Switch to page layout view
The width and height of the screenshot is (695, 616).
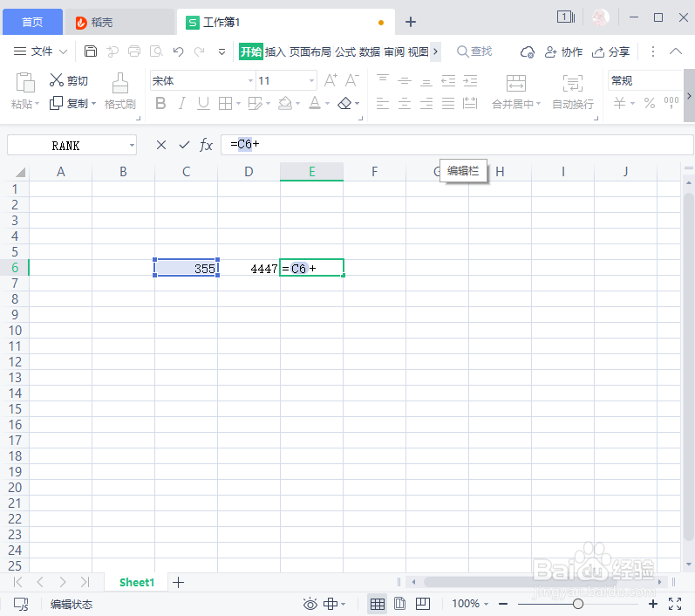coord(399,604)
